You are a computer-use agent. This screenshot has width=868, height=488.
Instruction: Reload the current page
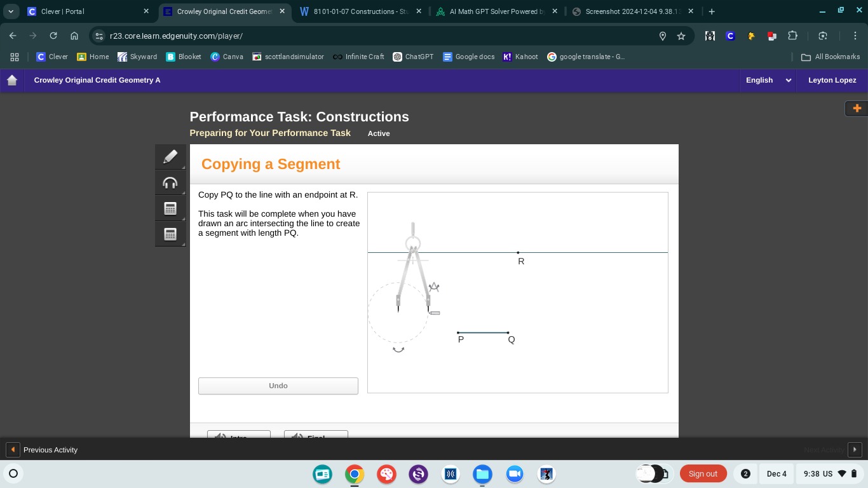(53, 36)
